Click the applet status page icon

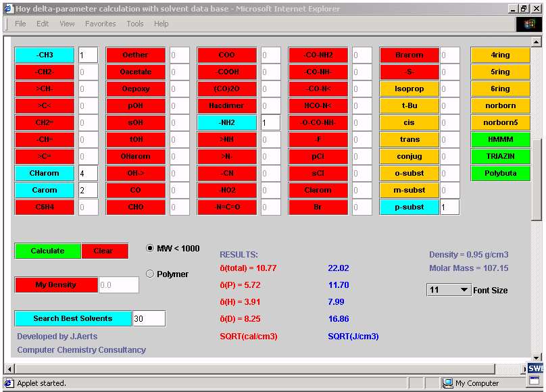click(x=9, y=383)
